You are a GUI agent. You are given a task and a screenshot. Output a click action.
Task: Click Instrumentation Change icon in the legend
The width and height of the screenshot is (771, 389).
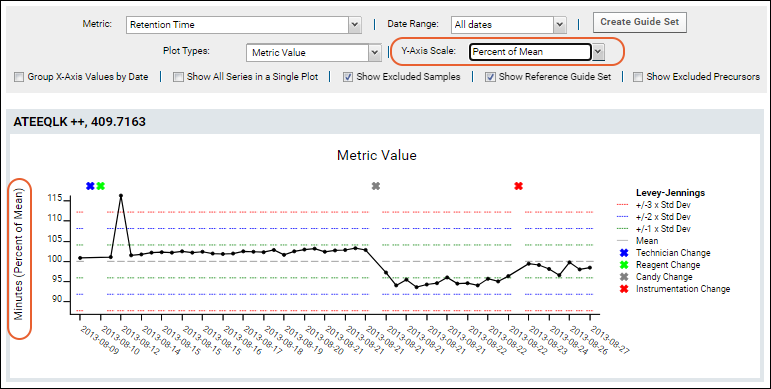coord(624,289)
